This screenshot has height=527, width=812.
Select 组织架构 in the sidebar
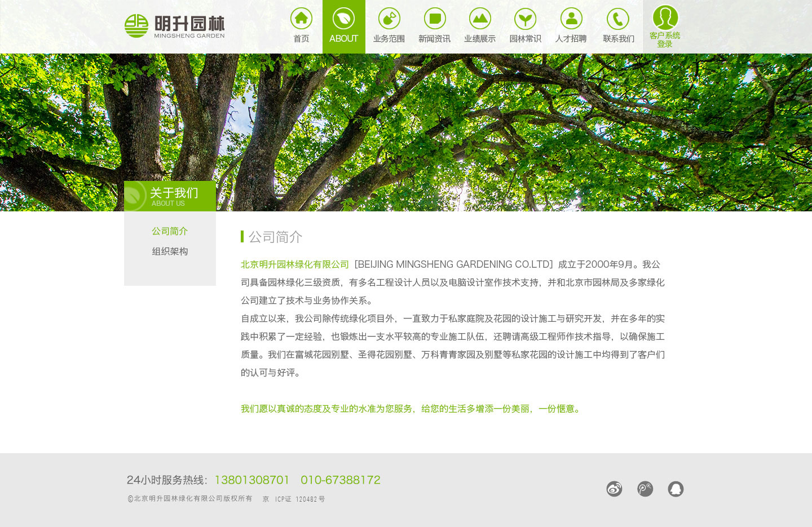(x=170, y=251)
